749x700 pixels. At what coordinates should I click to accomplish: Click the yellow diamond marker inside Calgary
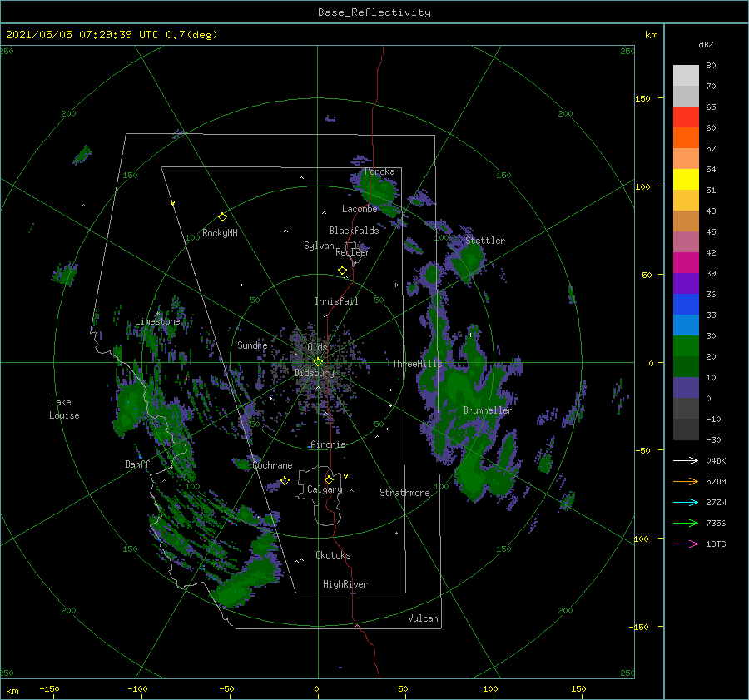tap(329, 479)
